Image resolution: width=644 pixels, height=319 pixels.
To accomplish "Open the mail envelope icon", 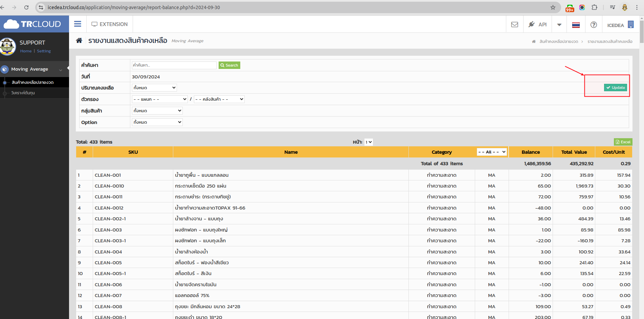I will click(x=514, y=25).
